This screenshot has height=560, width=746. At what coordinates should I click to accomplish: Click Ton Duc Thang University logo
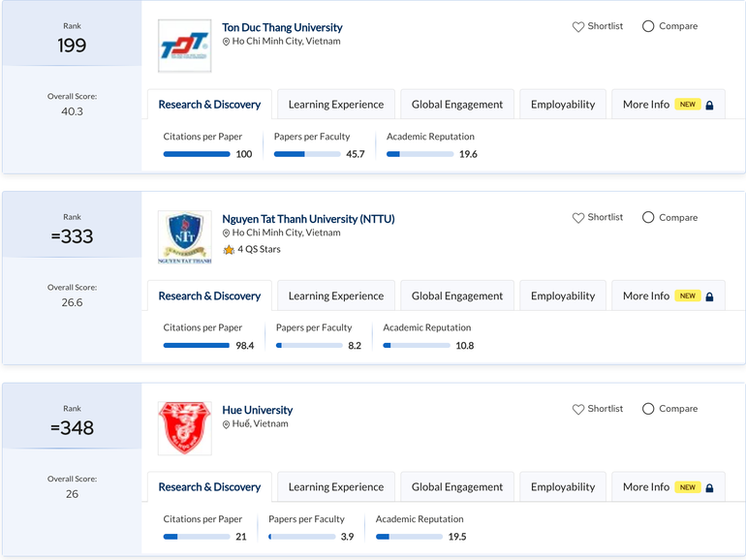pos(184,46)
